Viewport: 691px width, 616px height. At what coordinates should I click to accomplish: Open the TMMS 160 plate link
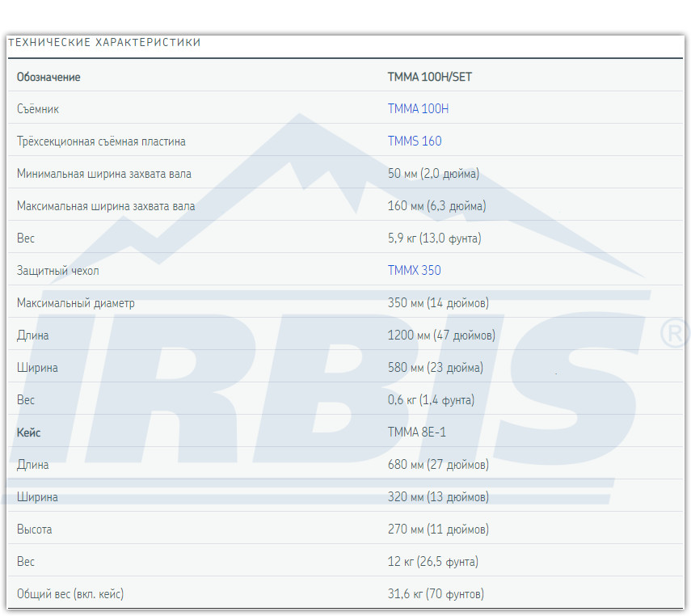pos(415,141)
